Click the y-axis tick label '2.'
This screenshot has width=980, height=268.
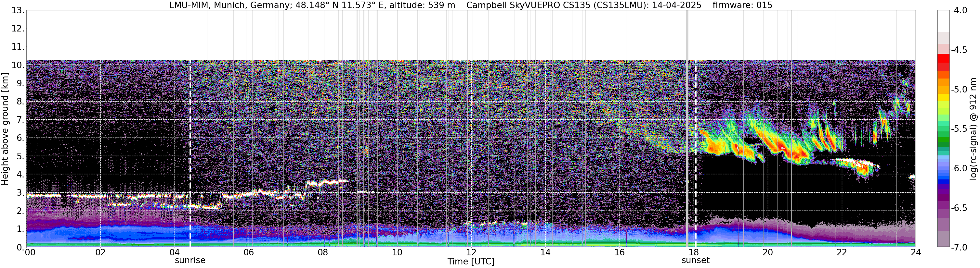(20, 211)
